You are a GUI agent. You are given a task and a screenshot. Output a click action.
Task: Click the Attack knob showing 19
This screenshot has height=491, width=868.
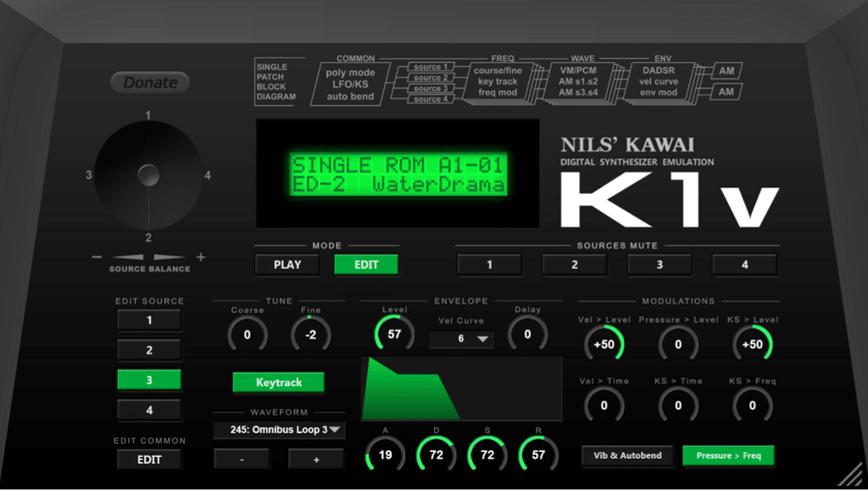tap(386, 455)
